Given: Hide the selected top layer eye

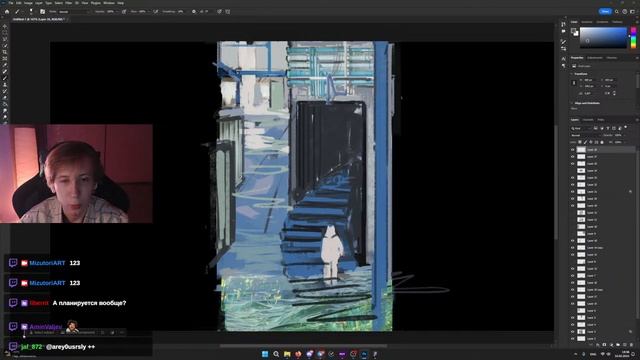Looking at the screenshot, I should click(x=572, y=149).
